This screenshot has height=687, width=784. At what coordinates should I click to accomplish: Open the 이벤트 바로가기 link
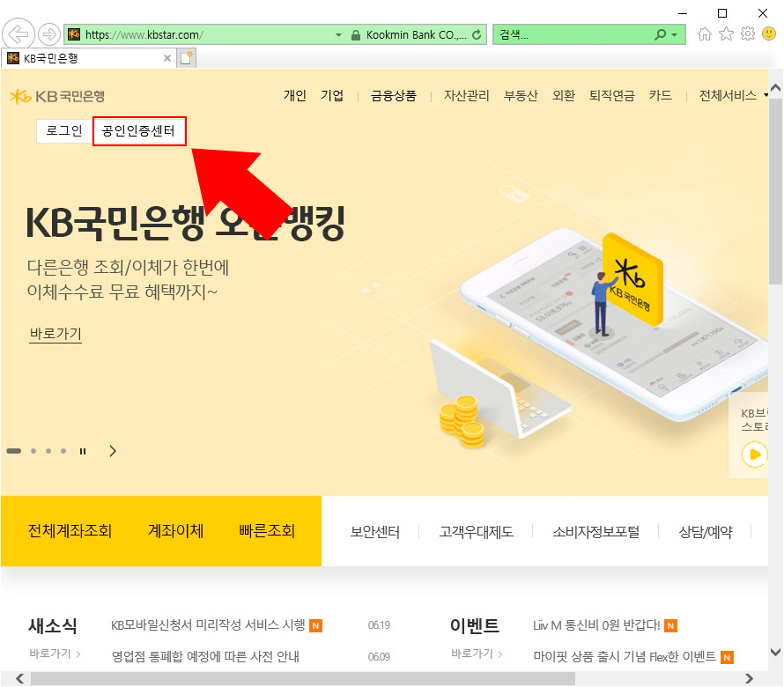(x=477, y=654)
